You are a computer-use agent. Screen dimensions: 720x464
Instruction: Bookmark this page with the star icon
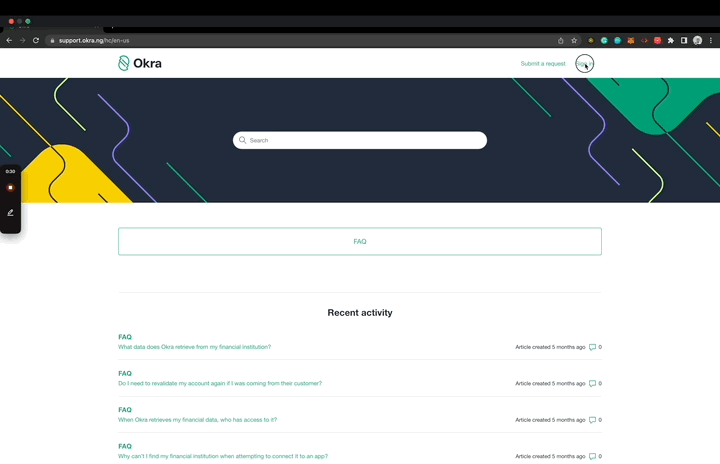coord(574,40)
